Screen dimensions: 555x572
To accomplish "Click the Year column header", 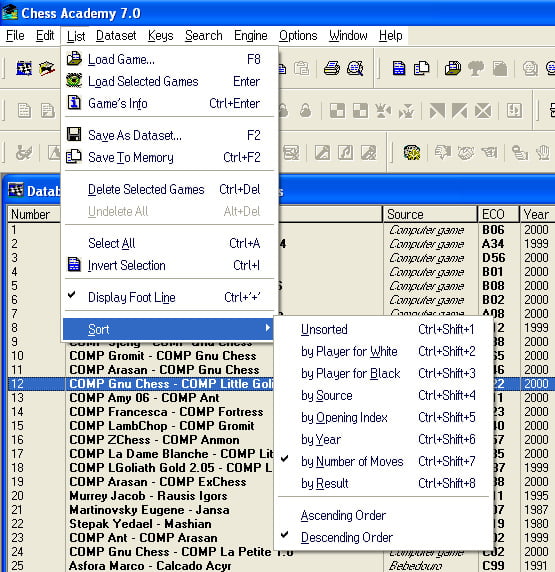I will point(538,214).
